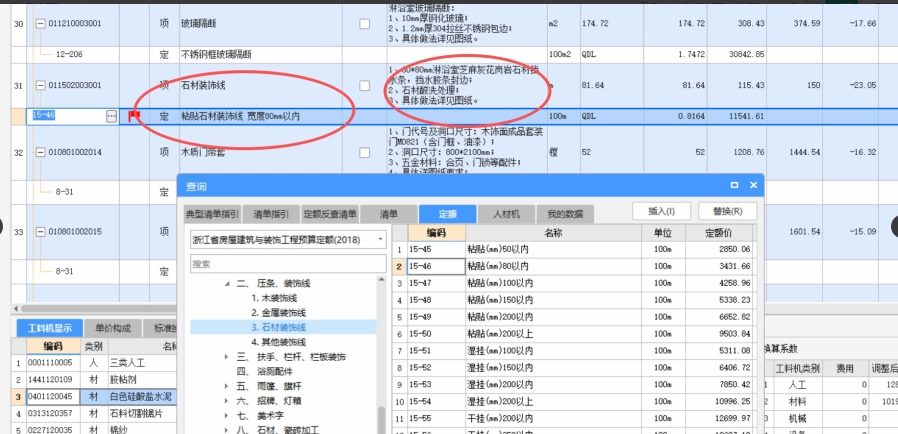Image resolution: width=898 pixels, height=434 pixels.
Task: Maximize the 查询 dialog window
Action: 735,186
